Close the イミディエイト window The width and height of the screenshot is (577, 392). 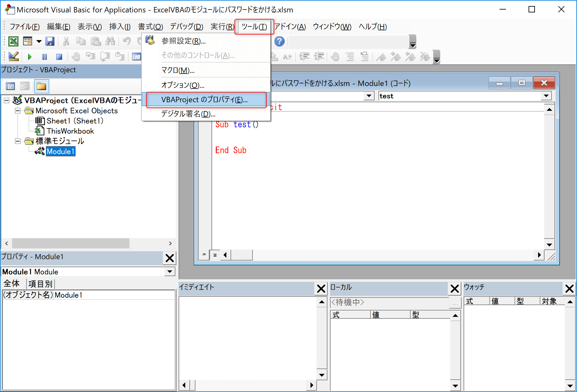[321, 289]
